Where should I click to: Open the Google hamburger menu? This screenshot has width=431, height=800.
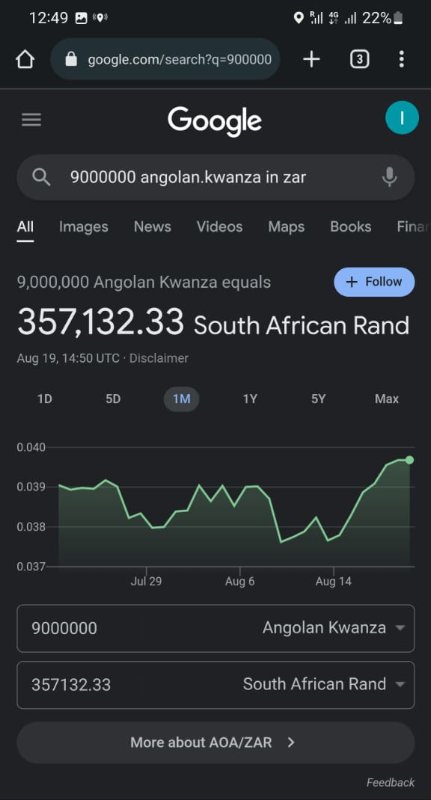[31, 120]
